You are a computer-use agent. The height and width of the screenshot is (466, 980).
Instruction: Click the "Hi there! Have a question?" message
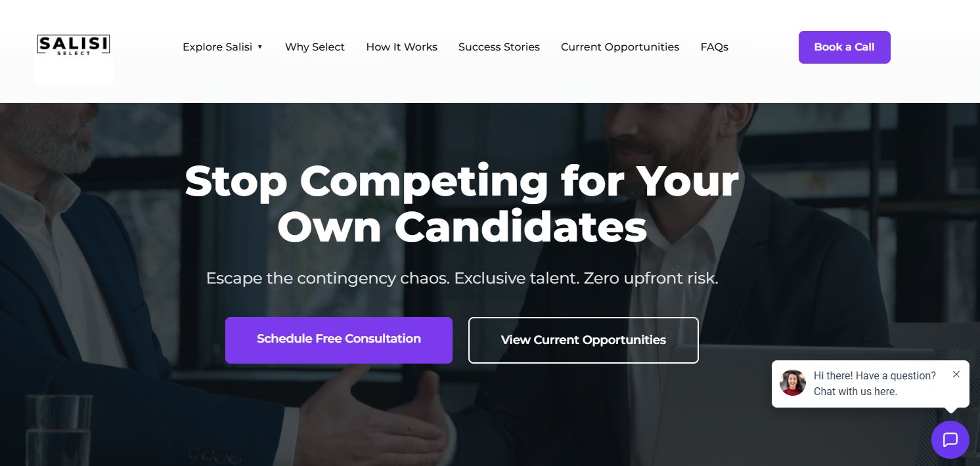pos(874,375)
